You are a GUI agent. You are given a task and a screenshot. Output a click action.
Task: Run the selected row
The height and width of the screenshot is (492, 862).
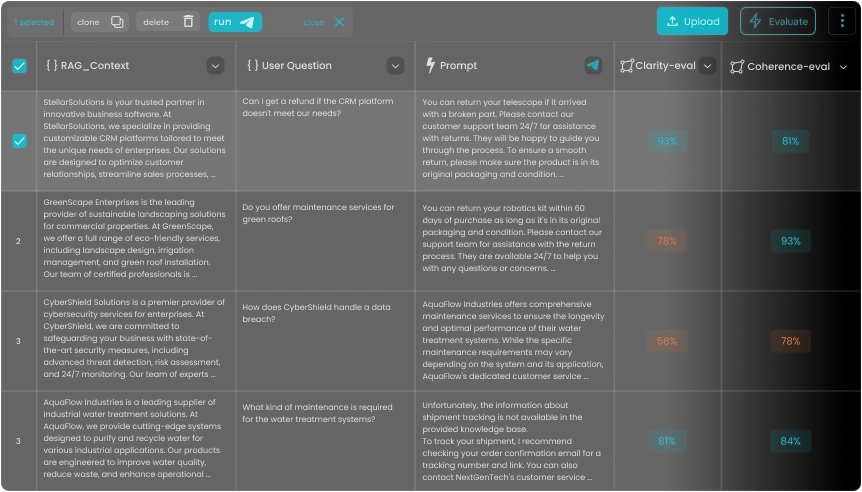235,22
